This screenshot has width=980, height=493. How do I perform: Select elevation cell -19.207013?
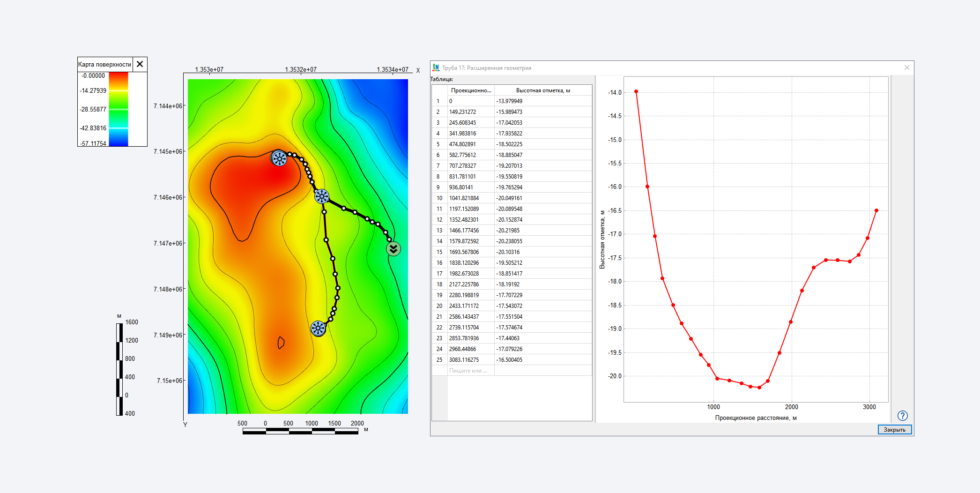tap(543, 166)
